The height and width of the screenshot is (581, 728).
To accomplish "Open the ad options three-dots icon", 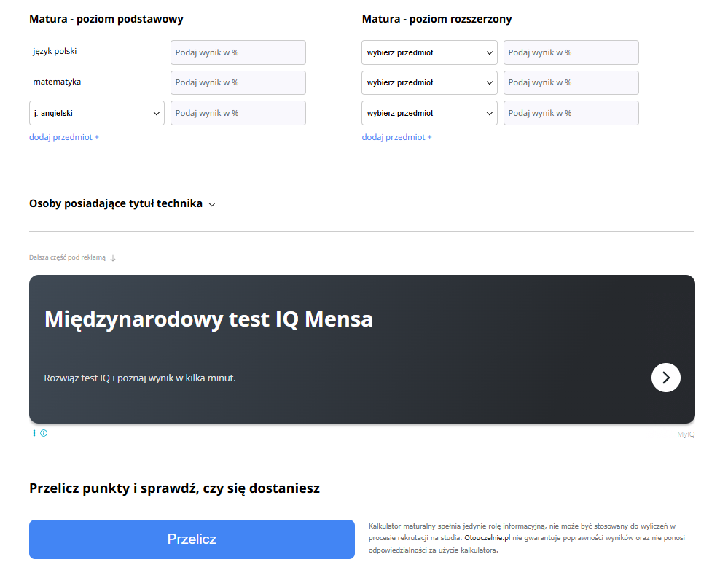I will 34,433.
